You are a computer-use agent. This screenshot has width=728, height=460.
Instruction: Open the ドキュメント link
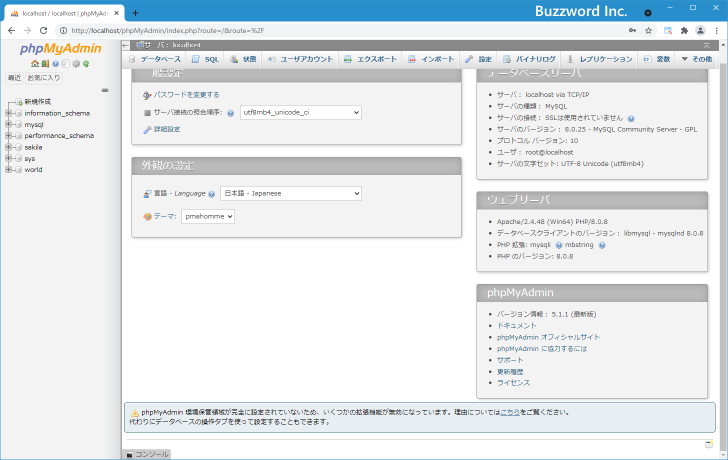516,326
